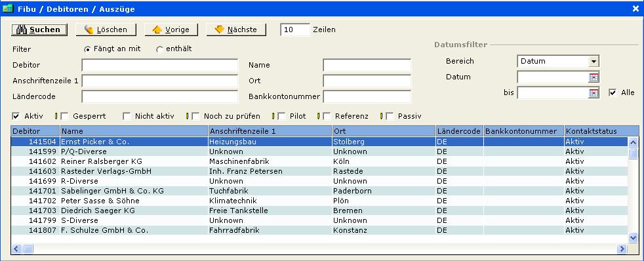Open calendar picker for Datum field
Viewport: 644px width, 261px height.
pos(594,77)
